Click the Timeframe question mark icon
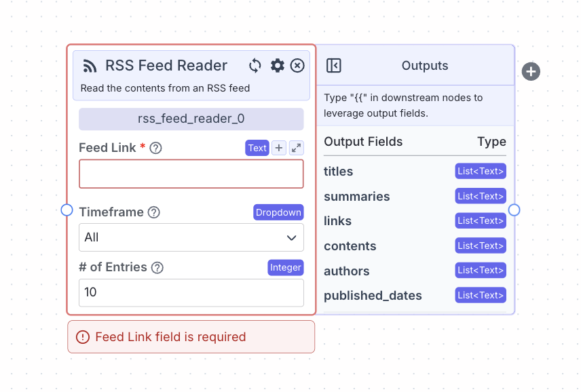This screenshot has width=581, height=392. [154, 212]
